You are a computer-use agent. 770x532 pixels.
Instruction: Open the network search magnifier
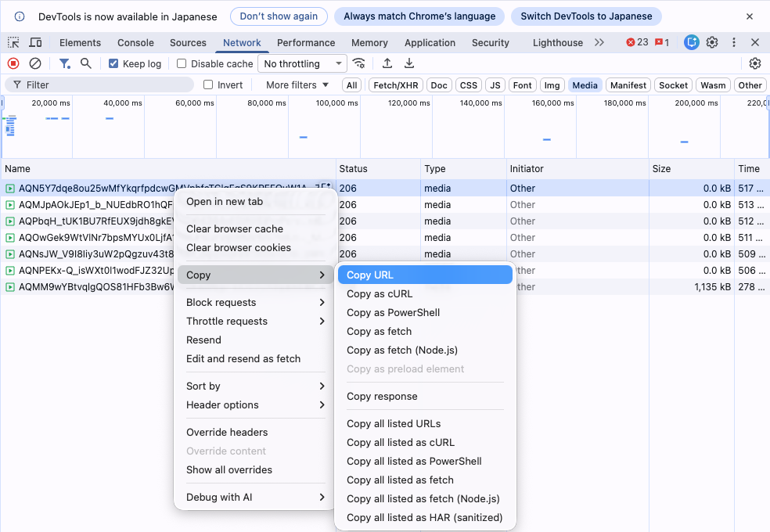pos(86,63)
